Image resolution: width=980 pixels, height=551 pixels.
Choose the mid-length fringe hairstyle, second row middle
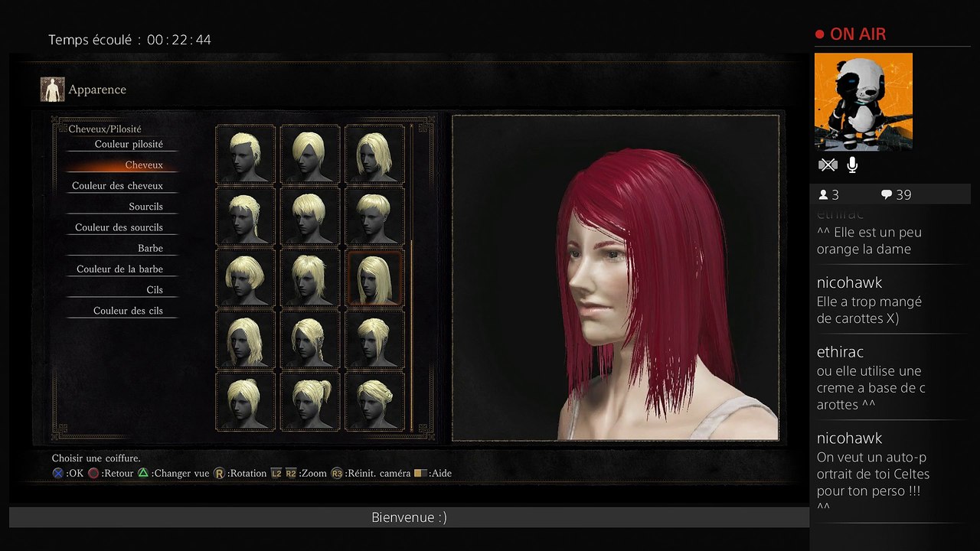coord(310,216)
